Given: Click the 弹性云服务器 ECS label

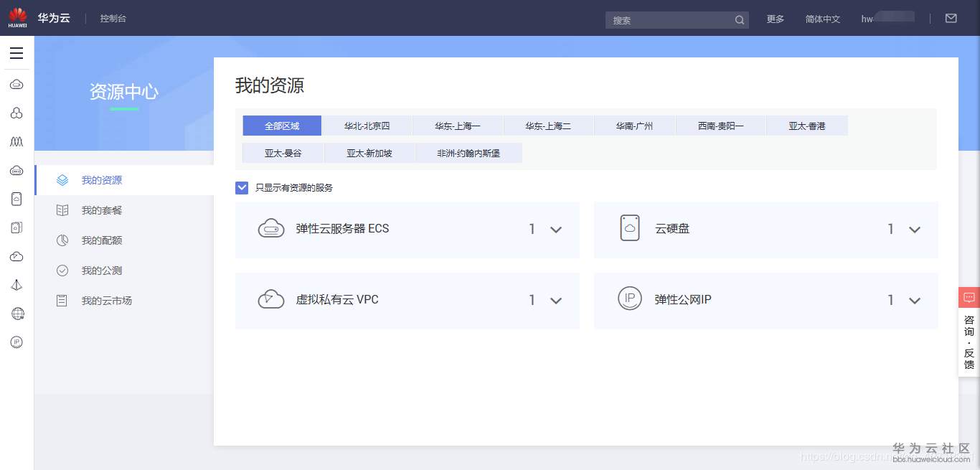Looking at the screenshot, I should pyautogui.click(x=342, y=229).
